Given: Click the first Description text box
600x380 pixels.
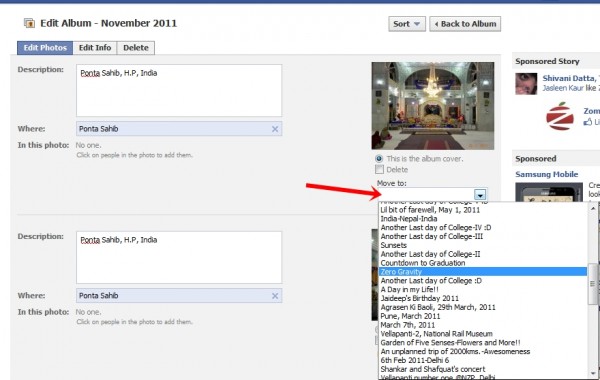Looking at the screenshot, I should click(179, 90).
